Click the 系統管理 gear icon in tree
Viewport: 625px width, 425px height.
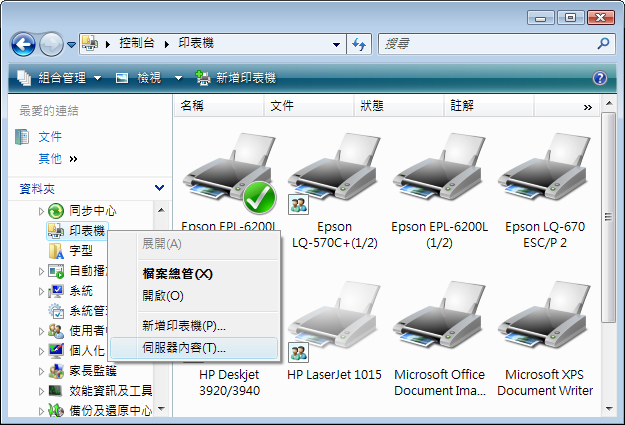click(56, 311)
